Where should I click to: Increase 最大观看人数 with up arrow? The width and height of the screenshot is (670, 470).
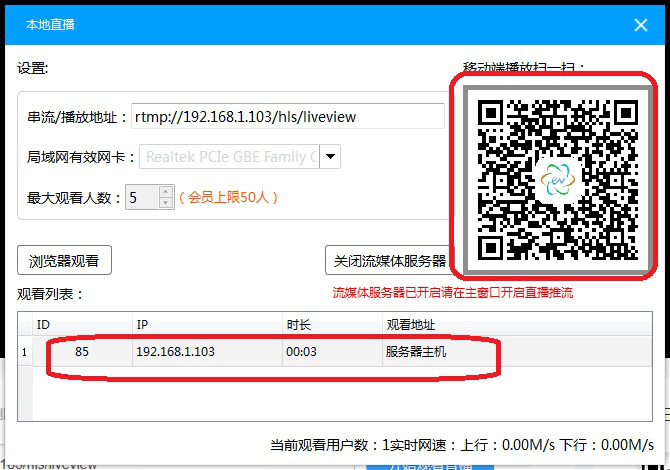[166, 191]
